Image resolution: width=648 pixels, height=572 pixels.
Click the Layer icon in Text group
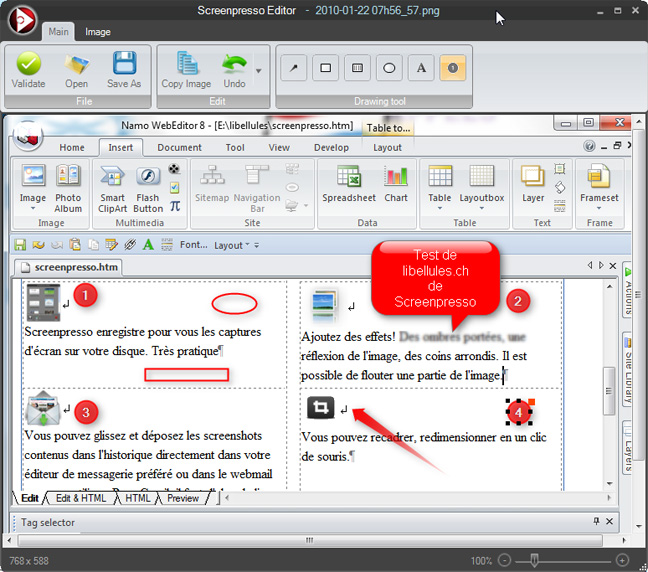coord(533,175)
